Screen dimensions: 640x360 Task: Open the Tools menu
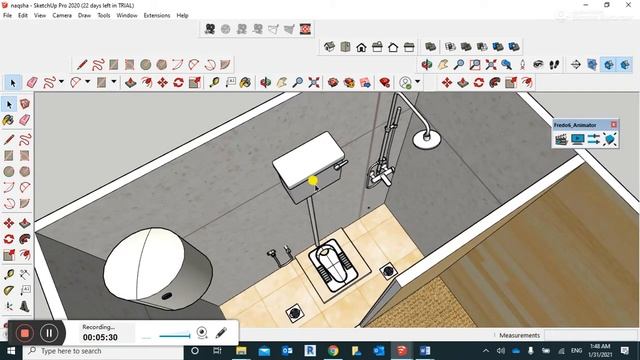[104, 15]
